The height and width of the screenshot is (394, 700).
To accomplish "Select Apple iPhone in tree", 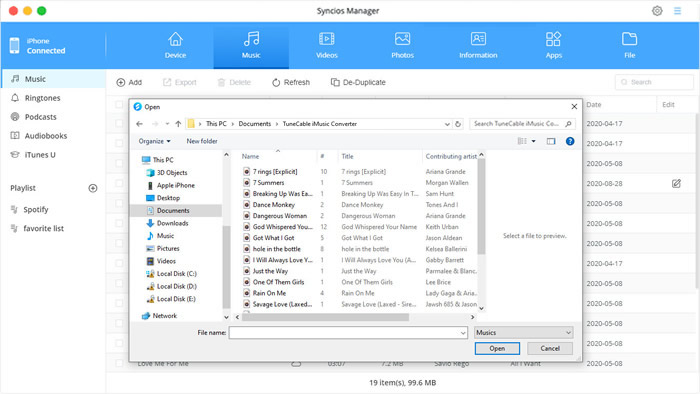I will click(175, 185).
